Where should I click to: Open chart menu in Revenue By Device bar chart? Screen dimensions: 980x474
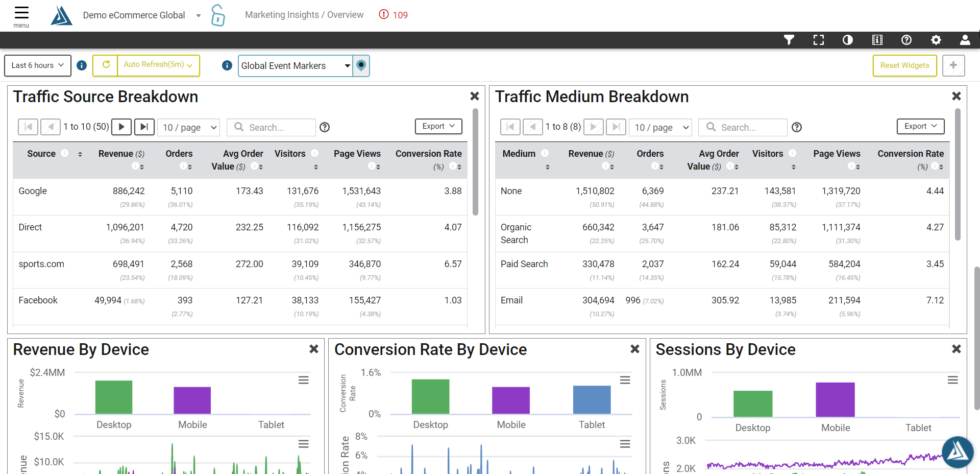304,380
